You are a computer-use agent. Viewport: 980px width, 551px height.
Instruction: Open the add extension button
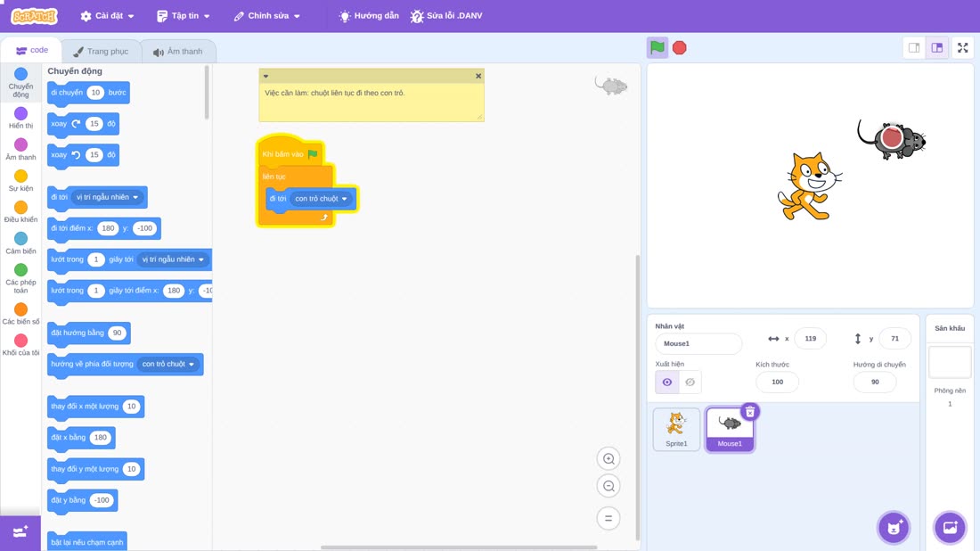tap(20, 532)
